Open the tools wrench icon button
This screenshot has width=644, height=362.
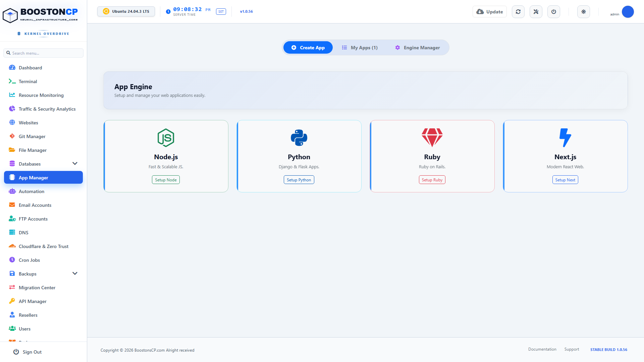point(536,12)
